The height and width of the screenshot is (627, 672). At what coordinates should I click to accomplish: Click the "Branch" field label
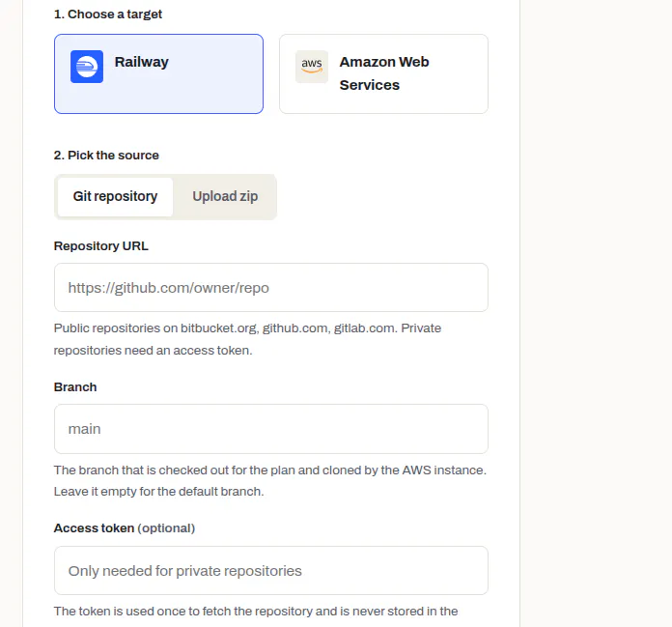point(75,387)
